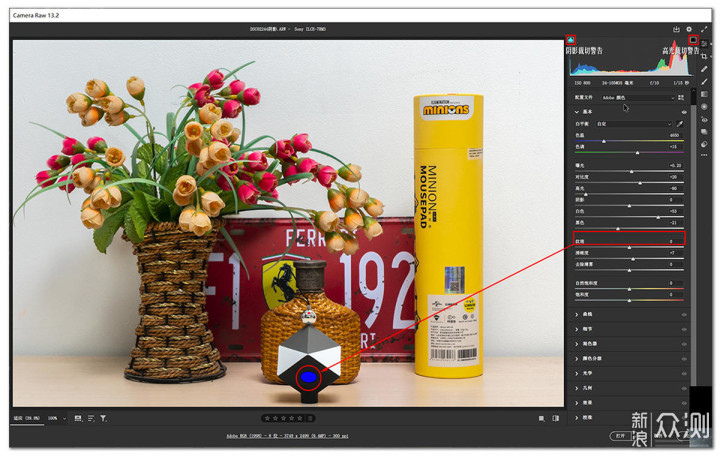Select the Edit sliders panel icon
Viewport: 720px width, 457px height.
pyautogui.click(x=704, y=44)
